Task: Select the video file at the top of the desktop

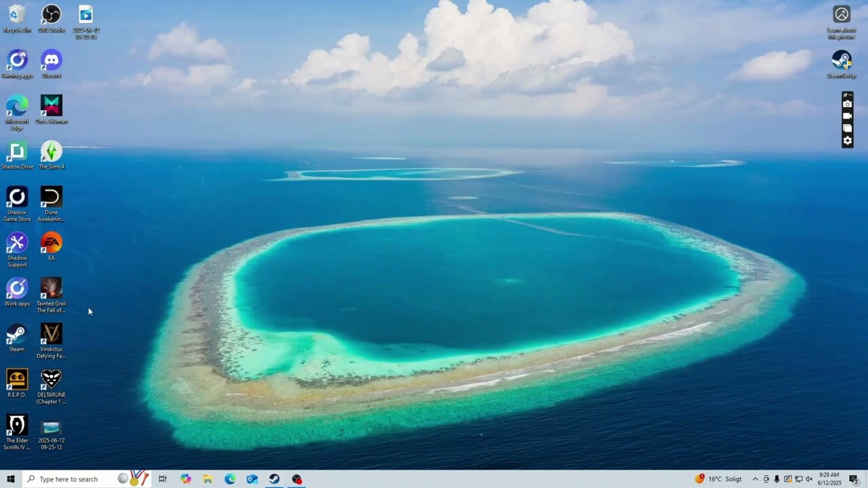Action: (85, 22)
